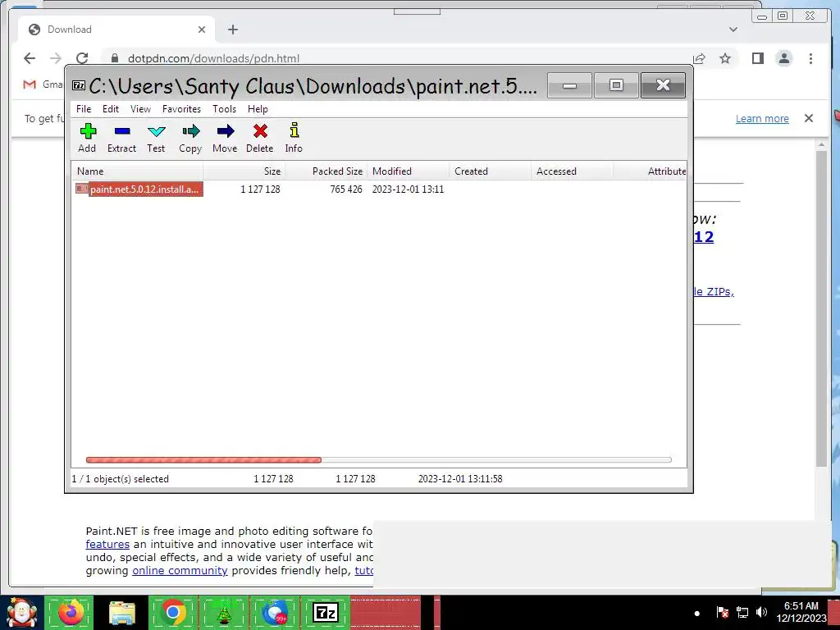Click the Christmas tree taskbar icon
This screenshot has width=840, height=630.
224,612
